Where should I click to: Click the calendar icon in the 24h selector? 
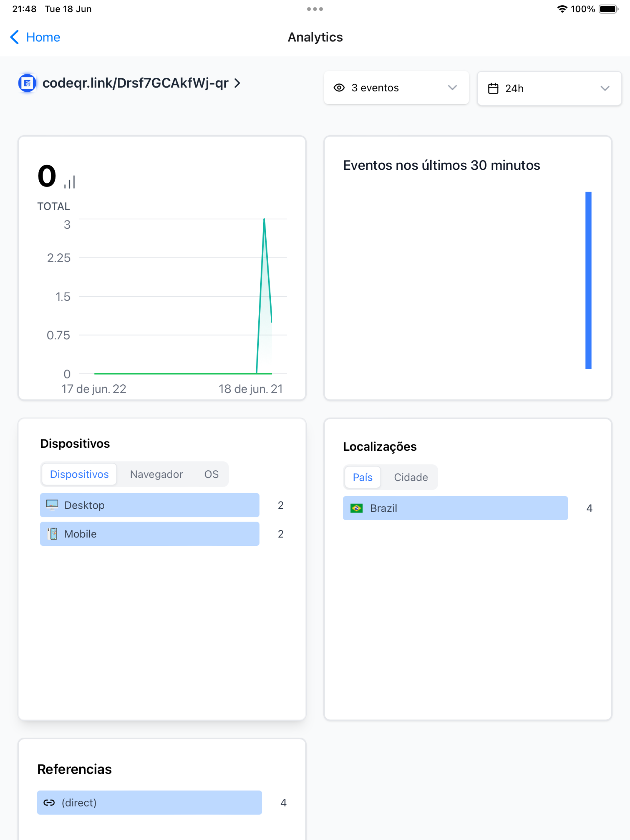493,89
